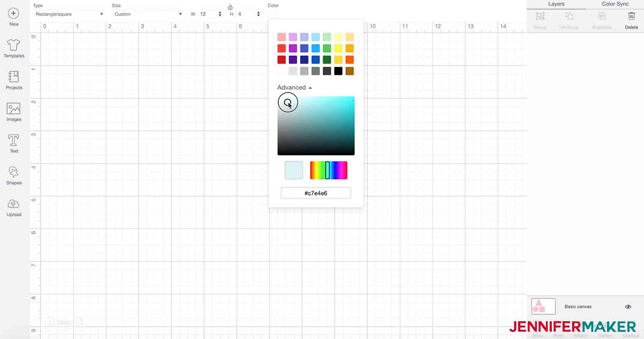
Task: Open the template Type dropdown
Action: coord(69,14)
